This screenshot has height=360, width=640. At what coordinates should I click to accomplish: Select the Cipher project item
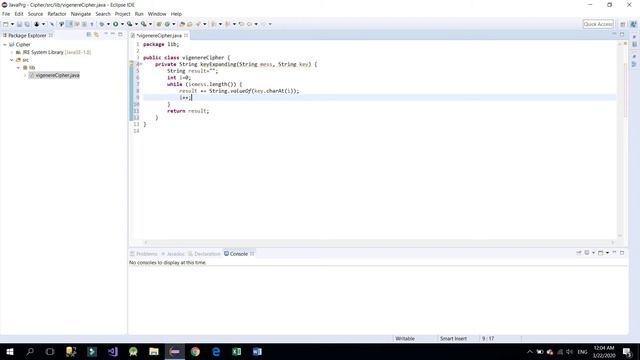(22, 44)
